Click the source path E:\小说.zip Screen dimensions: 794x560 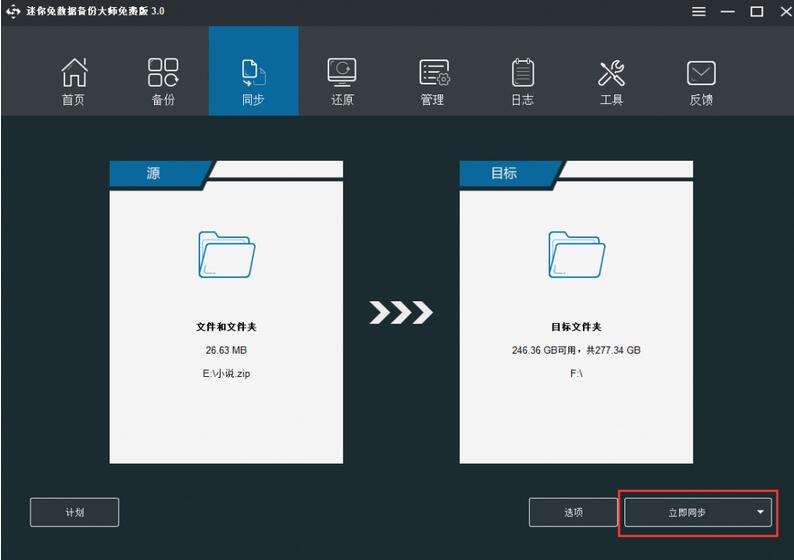click(226, 373)
